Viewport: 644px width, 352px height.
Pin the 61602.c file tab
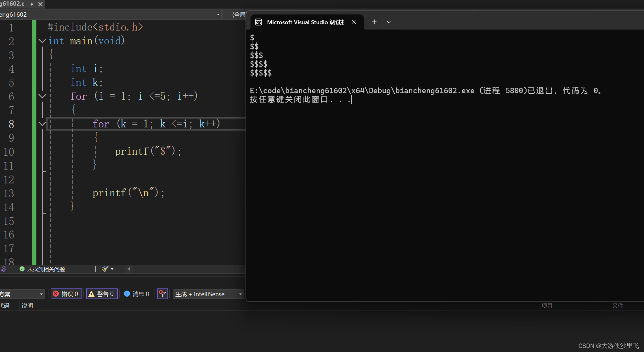click(x=31, y=4)
